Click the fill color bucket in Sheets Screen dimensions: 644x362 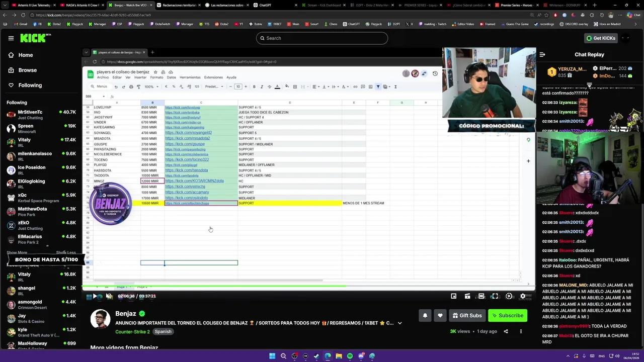pyautogui.click(x=287, y=86)
